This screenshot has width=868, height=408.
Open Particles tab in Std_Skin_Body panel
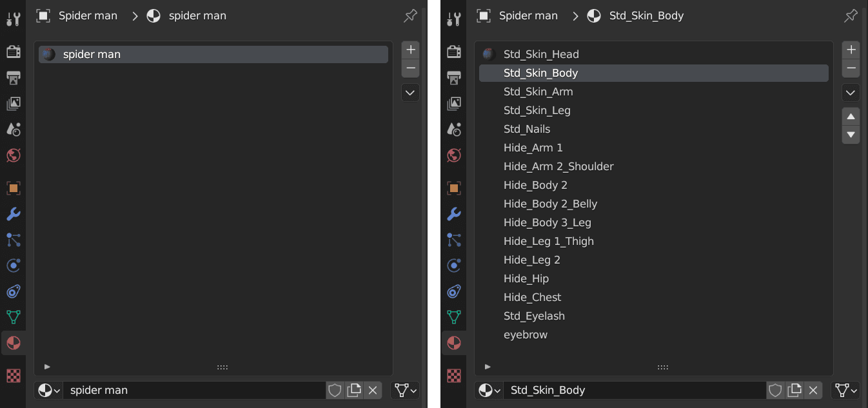454,240
